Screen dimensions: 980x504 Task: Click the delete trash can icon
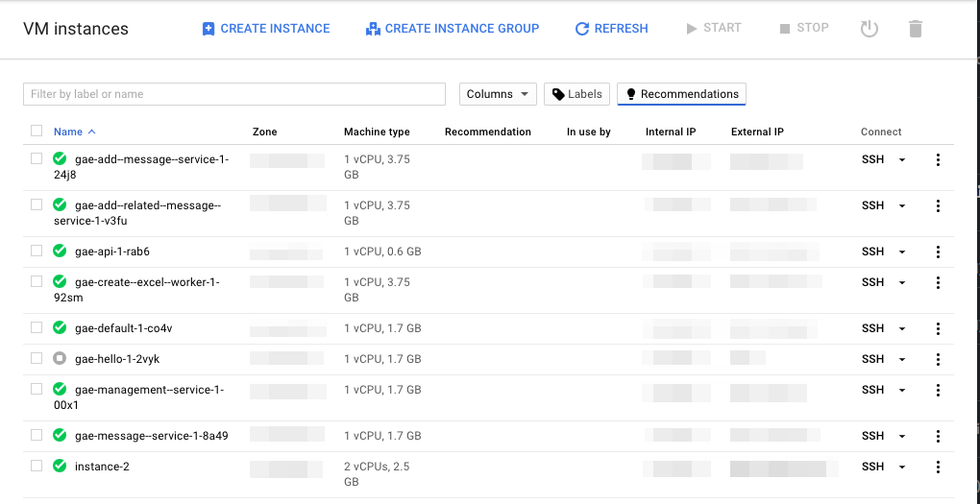point(915,29)
